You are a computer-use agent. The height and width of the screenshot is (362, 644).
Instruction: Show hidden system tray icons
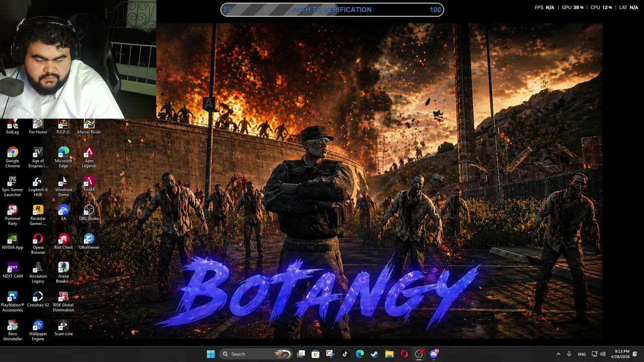558,354
